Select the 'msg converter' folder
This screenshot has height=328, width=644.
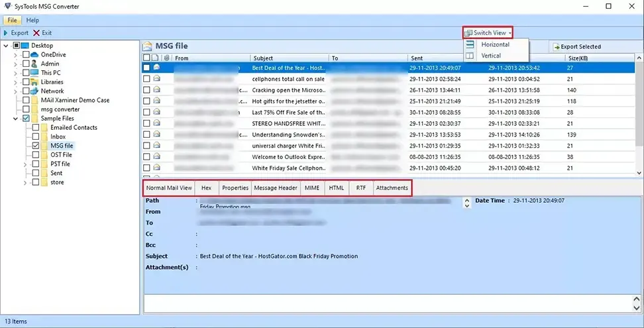(x=60, y=109)
